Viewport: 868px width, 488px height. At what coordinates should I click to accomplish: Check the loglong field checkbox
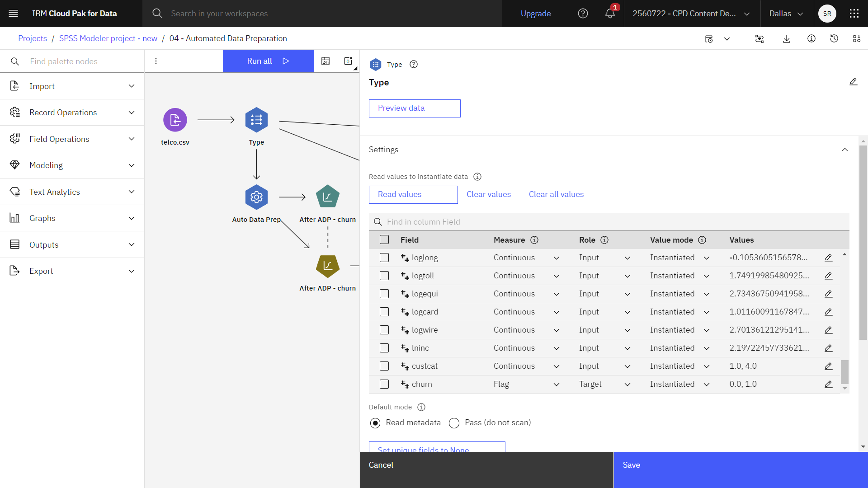[x=384, y=258]
